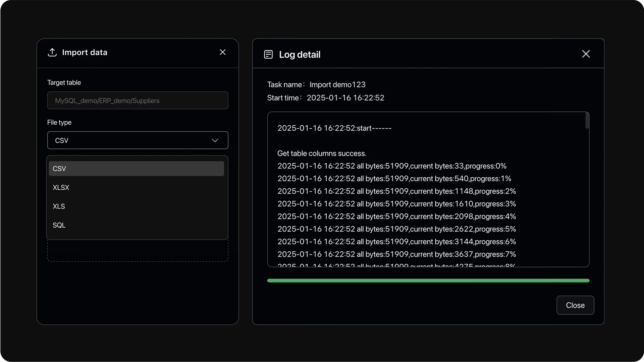
Task: Click the log line showing progress:5%
Action: tap(396, 229)
